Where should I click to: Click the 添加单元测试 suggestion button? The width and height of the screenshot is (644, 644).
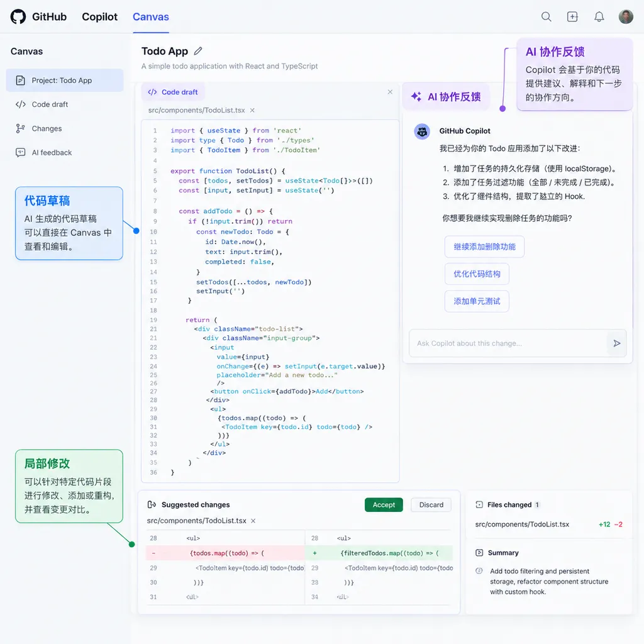tap(477, 301)
